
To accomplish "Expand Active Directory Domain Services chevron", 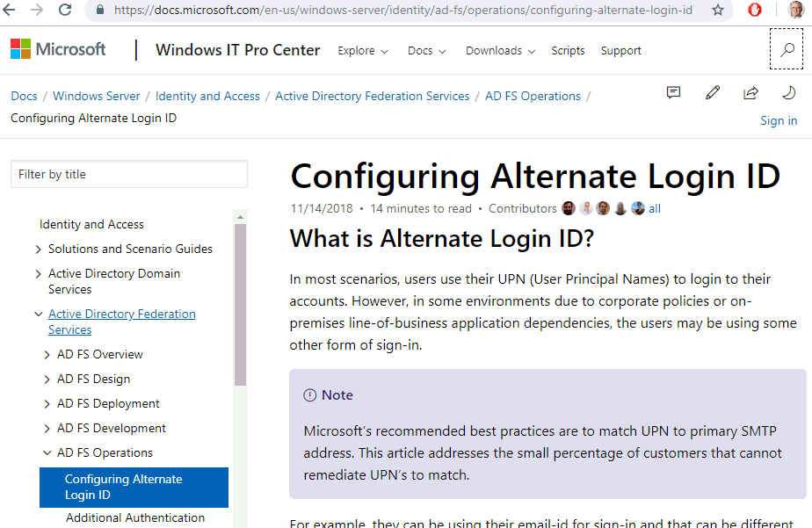I will pos(38,274).
